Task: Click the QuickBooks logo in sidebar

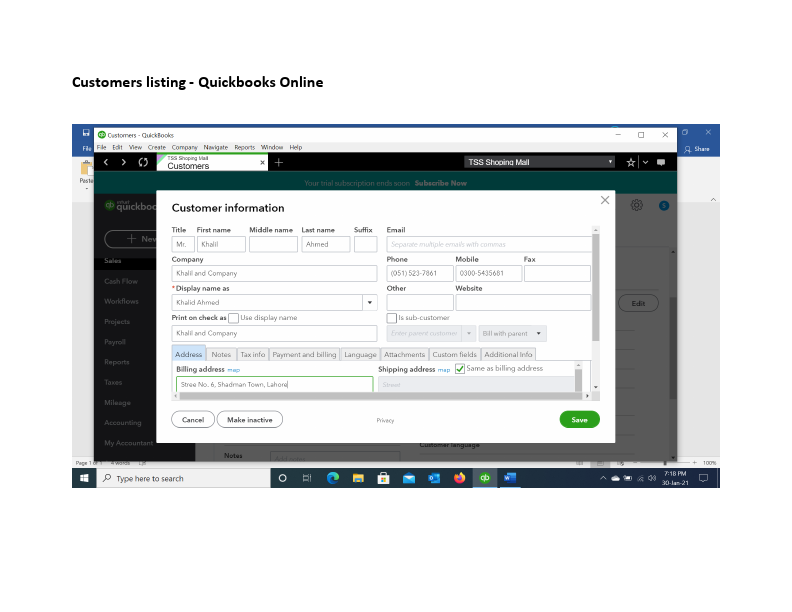Action: [130, 206]
